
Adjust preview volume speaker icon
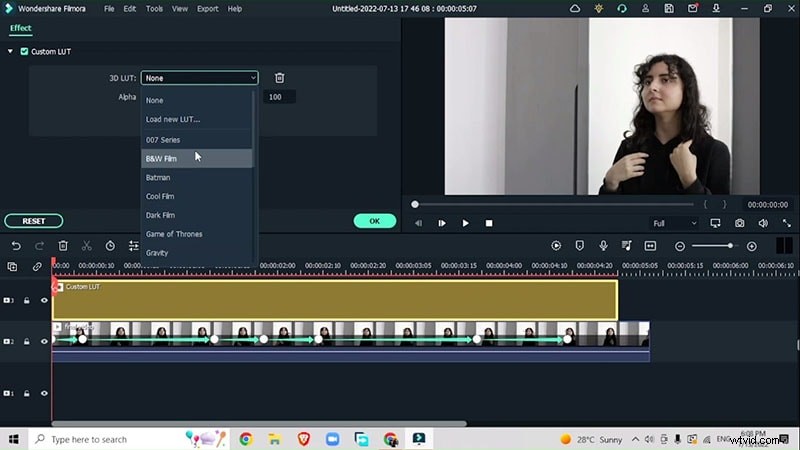tap(763, 223)
